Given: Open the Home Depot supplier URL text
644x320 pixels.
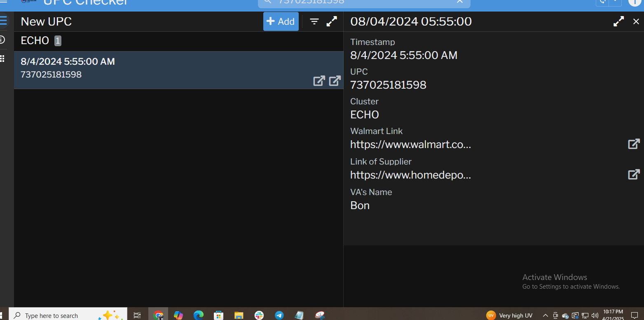Looking at the screenshot, I should point(410,175).
